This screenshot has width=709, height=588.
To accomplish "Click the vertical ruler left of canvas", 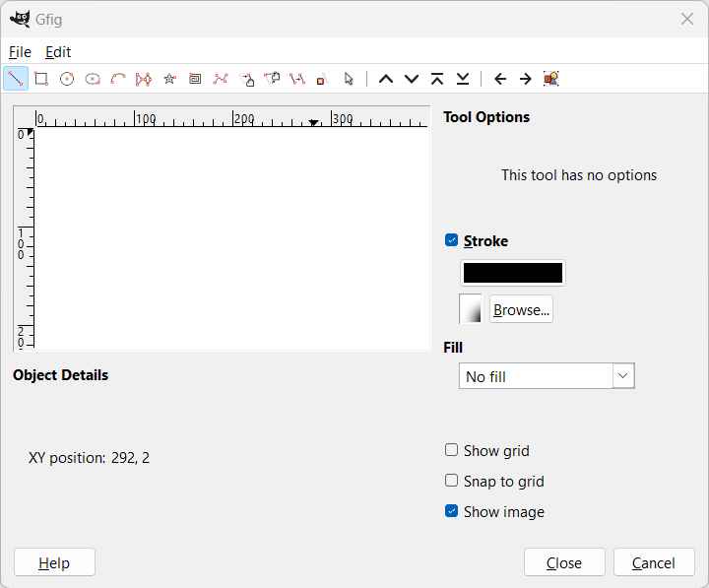I will click(25, 238).
